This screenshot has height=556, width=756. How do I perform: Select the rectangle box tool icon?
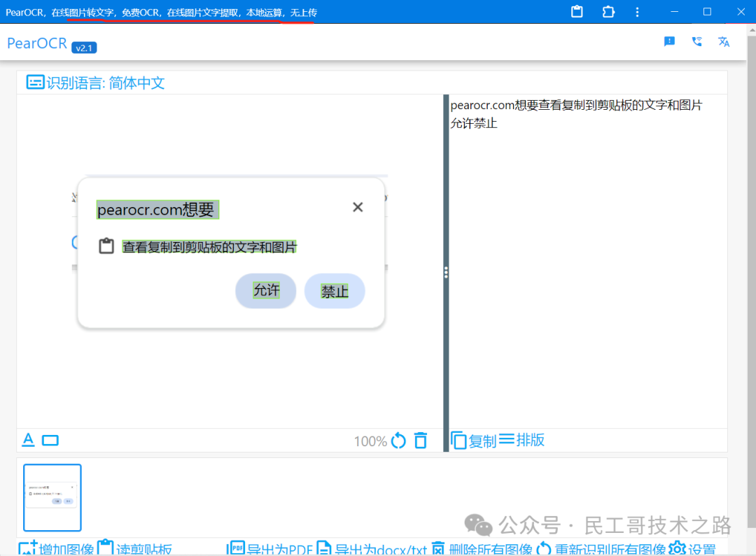click(x=50, y=441)
